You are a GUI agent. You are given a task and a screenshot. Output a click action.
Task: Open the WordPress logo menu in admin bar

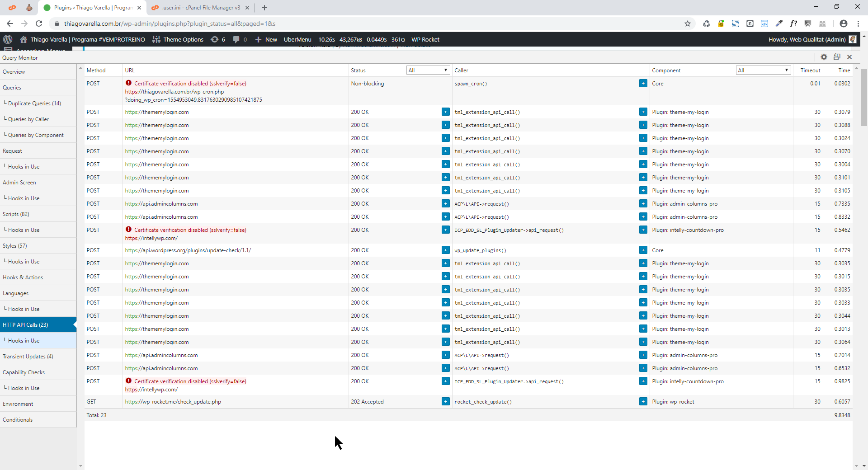tap(8, 39)
